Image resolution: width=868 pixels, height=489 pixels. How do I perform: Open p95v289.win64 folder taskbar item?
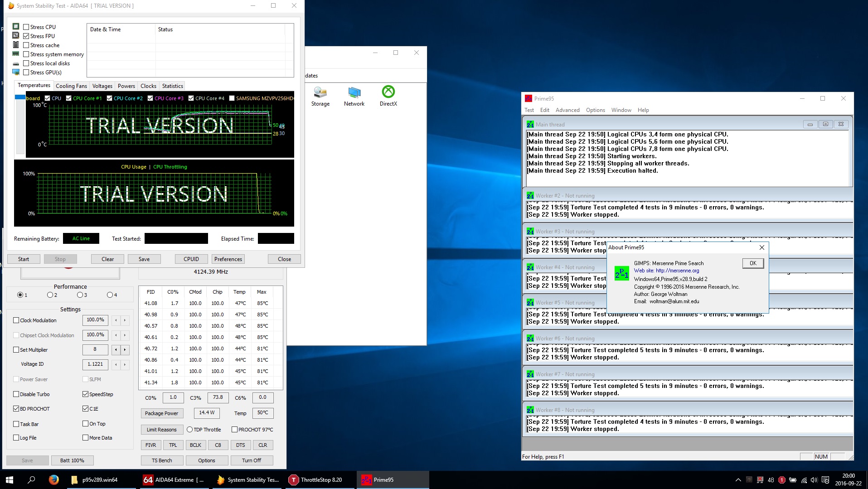point(102,480)
